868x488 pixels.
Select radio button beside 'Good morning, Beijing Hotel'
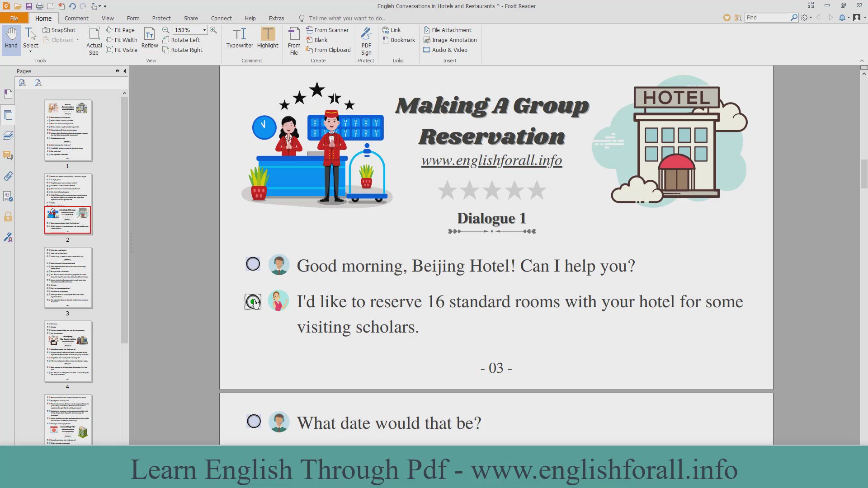click(x=253, y=264)
